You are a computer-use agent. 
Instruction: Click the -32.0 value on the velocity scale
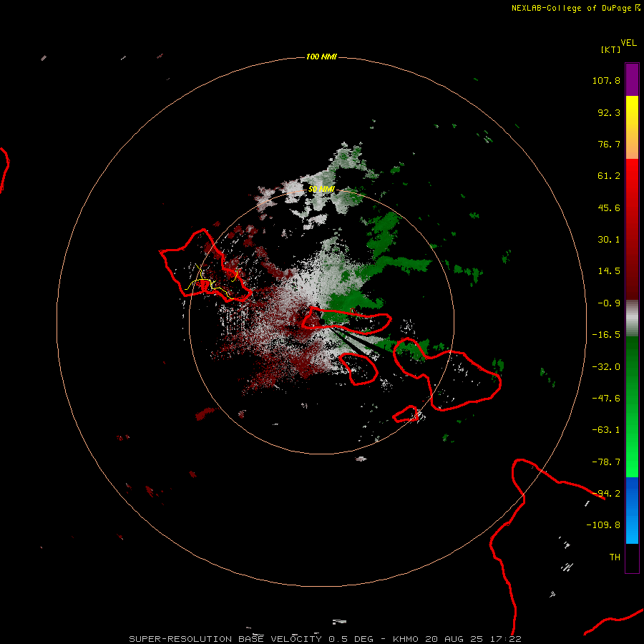606,367
